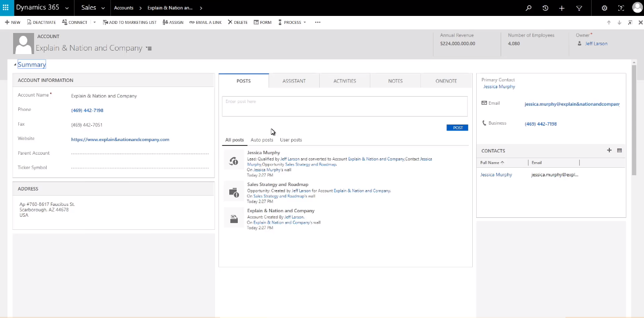Click DELETE command
This screenshot has height=318, width=644.
pos(237,22)
